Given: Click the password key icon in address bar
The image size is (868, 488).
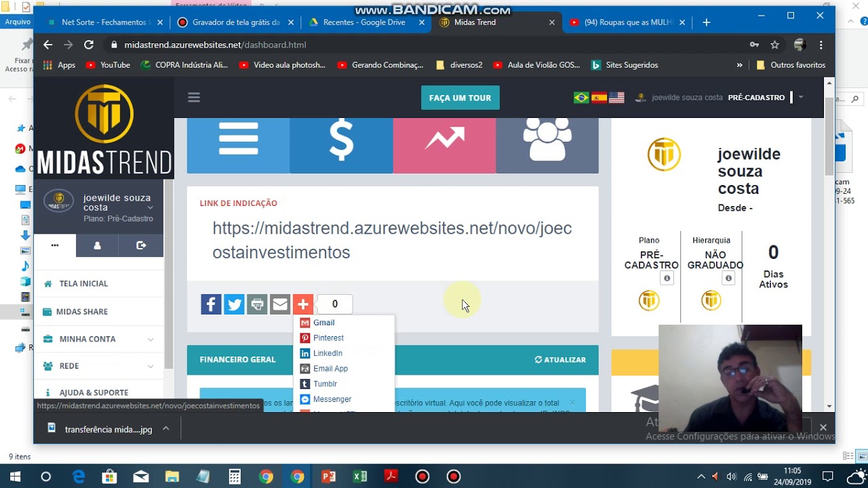Looking at the screenshot, I should [x=754, y=45].
